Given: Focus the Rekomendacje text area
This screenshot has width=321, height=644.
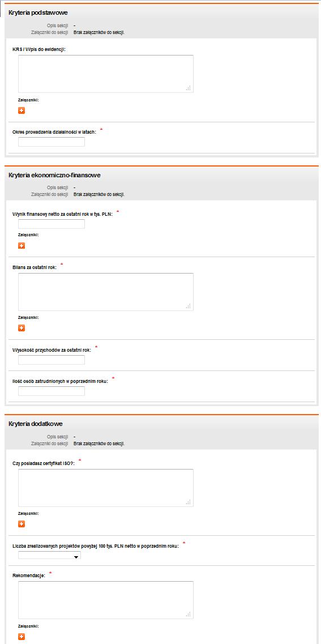Looking at the screenshot, I should click(106, 600).
